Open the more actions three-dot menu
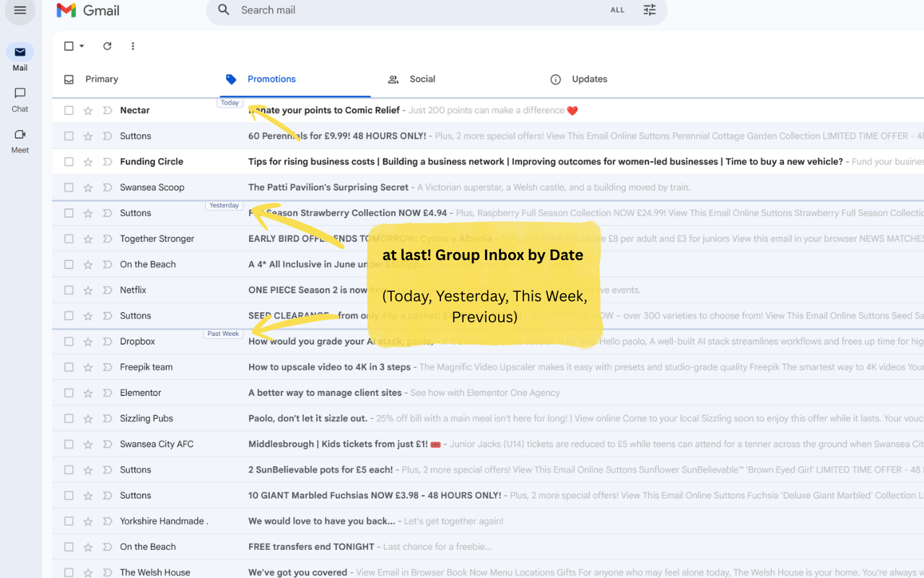The width and height of the screenshot is (924, 578). pyautogui.click(x=132, y=46)
